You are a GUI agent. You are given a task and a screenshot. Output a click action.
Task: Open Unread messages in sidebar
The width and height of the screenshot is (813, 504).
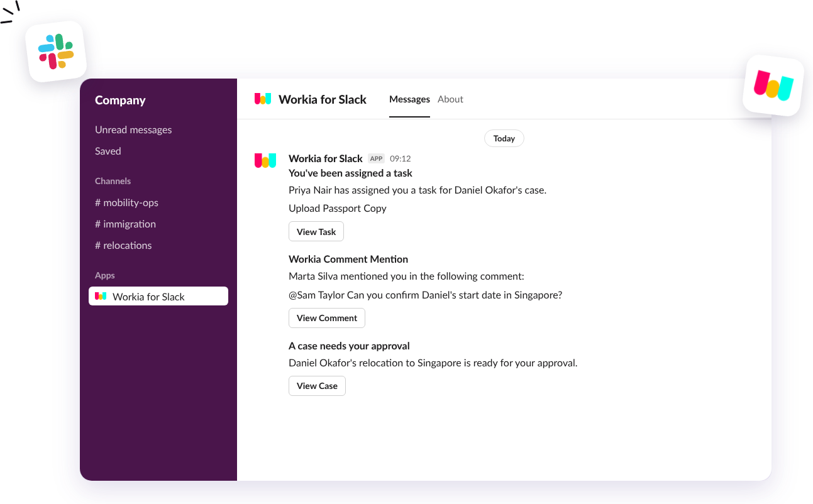click(133, 129)
